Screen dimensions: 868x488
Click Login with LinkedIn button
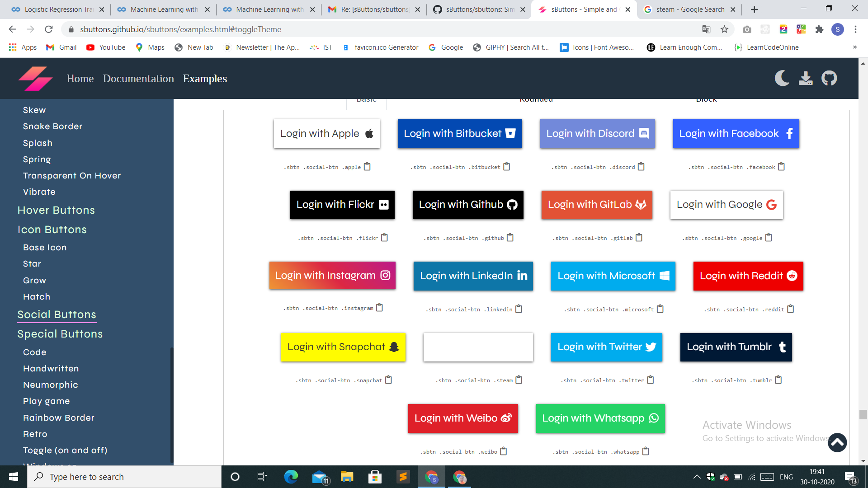pyautogui.click(x=473, y=276)
